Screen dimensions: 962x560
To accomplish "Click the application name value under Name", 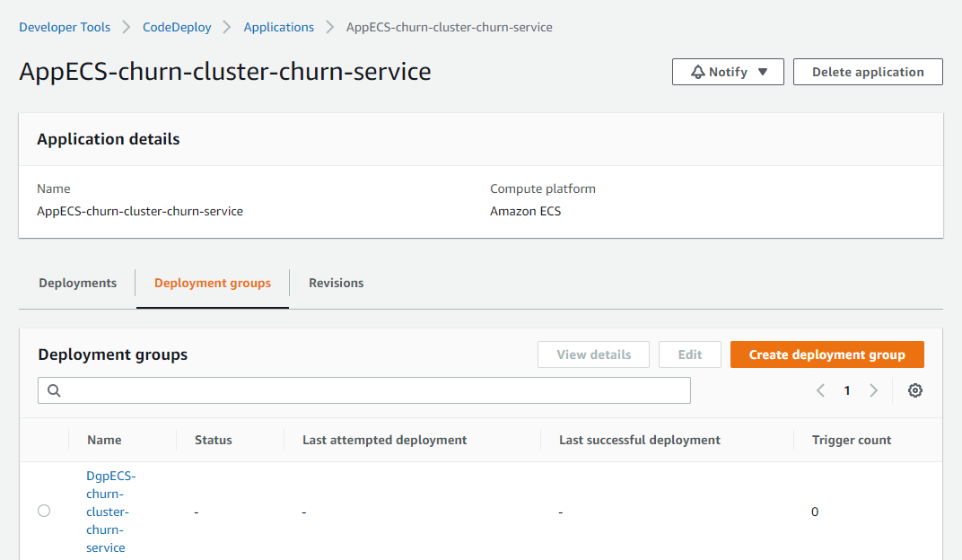I will pyautogui.click(x=140, y=211).
